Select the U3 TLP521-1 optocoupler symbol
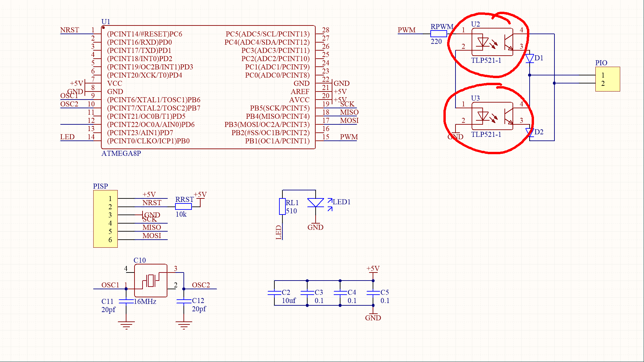Image resolution: width=644 pixels, height=362 pixels. pyautogui.click(x=492, y=116)
